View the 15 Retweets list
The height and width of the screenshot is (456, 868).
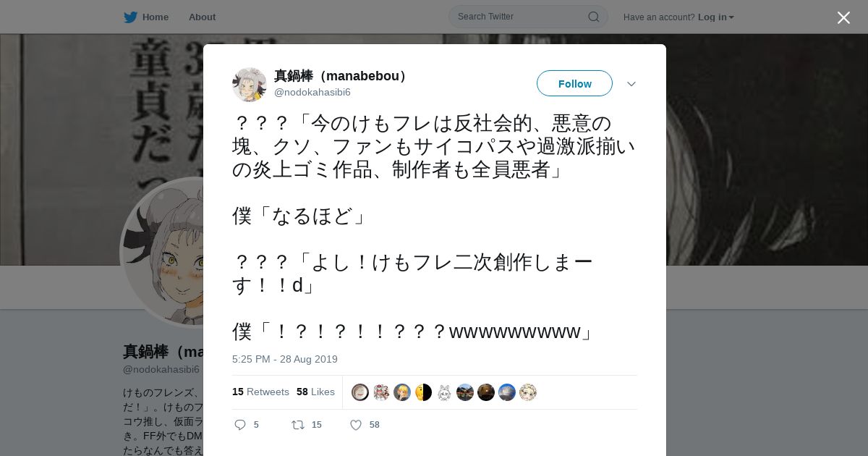260,392
